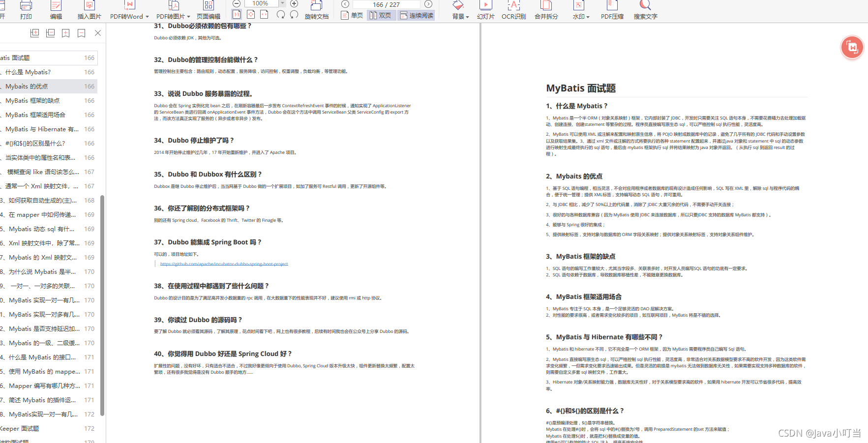Click the 插入图片 (Insert Image) icon
The width and height of the screenshot is (868, 443).
click(90, 6)
